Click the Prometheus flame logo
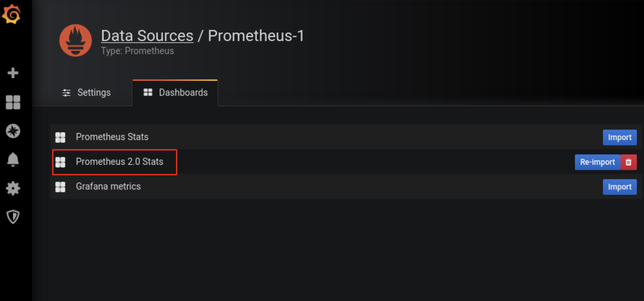This screenshot has width=644, height=301. [75, 40]
